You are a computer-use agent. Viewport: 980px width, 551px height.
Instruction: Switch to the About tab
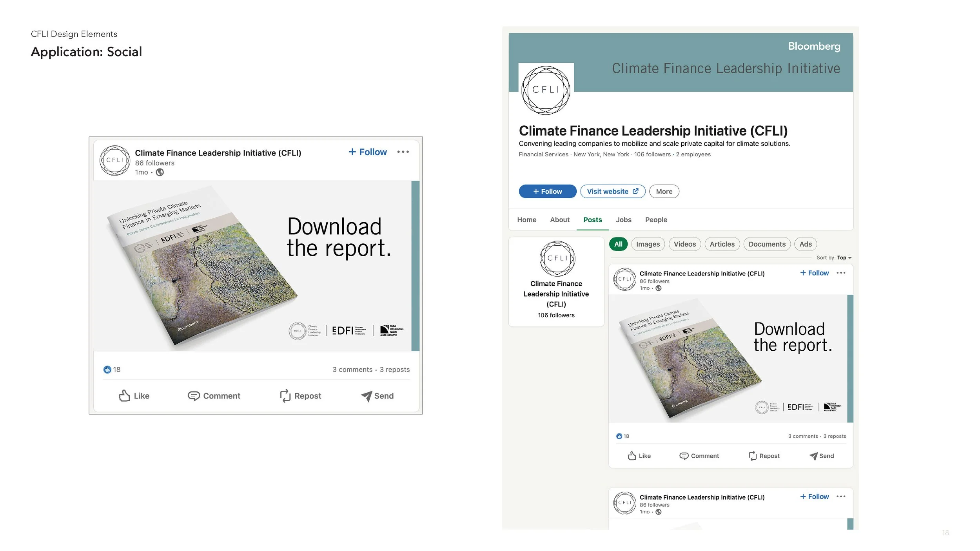tap(560, 220)
